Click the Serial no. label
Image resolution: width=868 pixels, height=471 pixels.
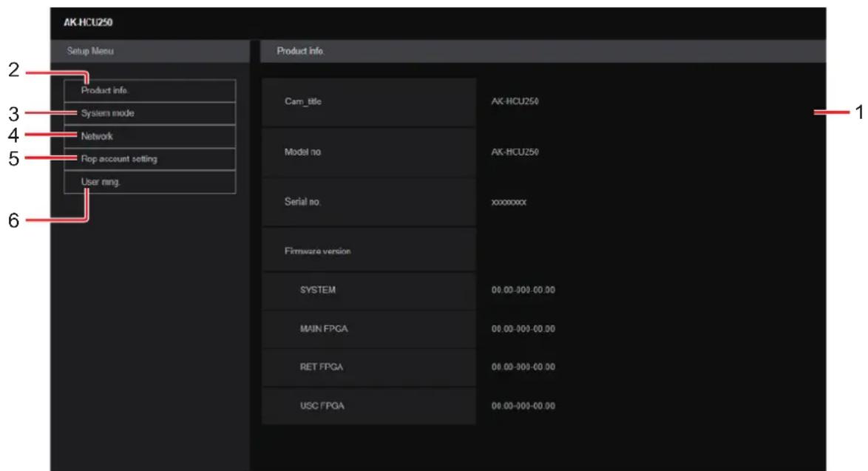point(303,201)
